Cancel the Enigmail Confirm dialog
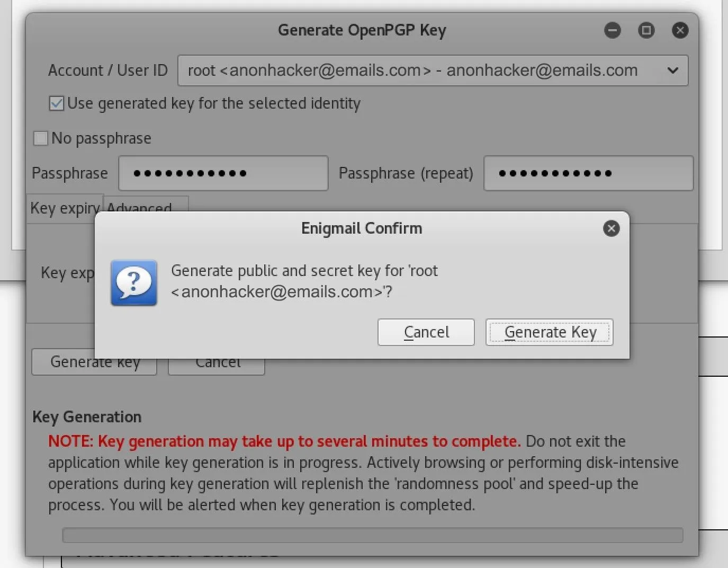 click(426, 332)
